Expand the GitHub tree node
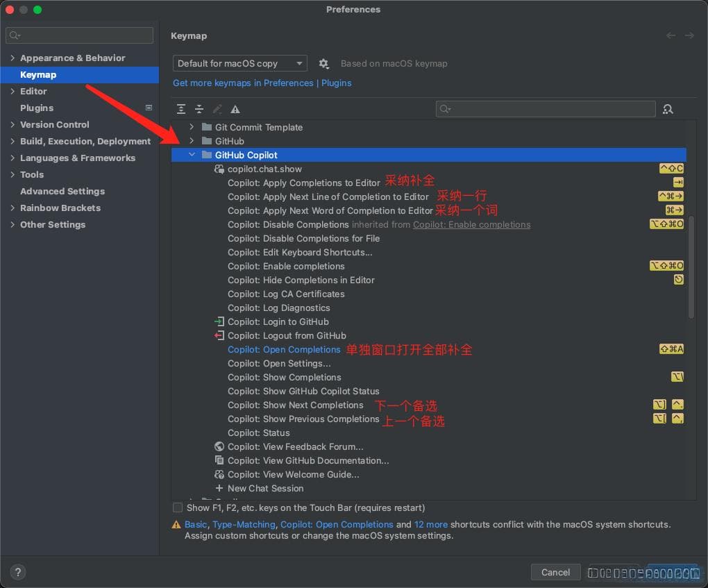This screenshot has width=708, height=588. 192,141
